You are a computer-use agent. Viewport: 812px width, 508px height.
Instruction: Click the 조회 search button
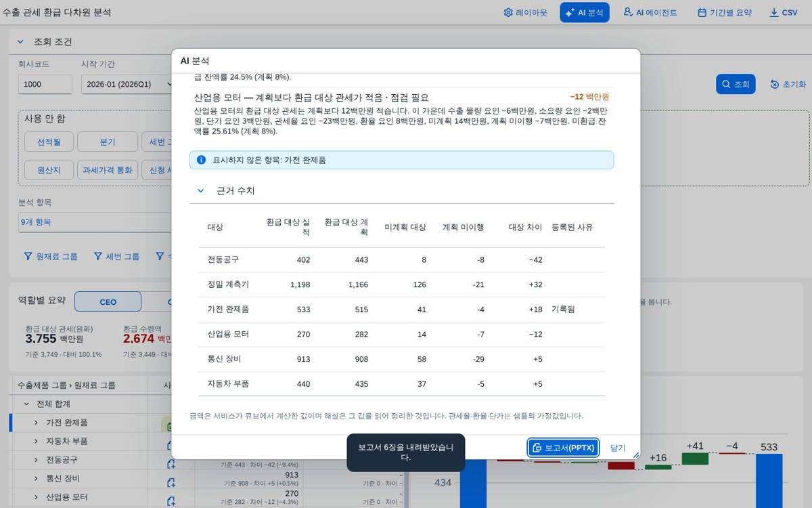pos(736,84)
